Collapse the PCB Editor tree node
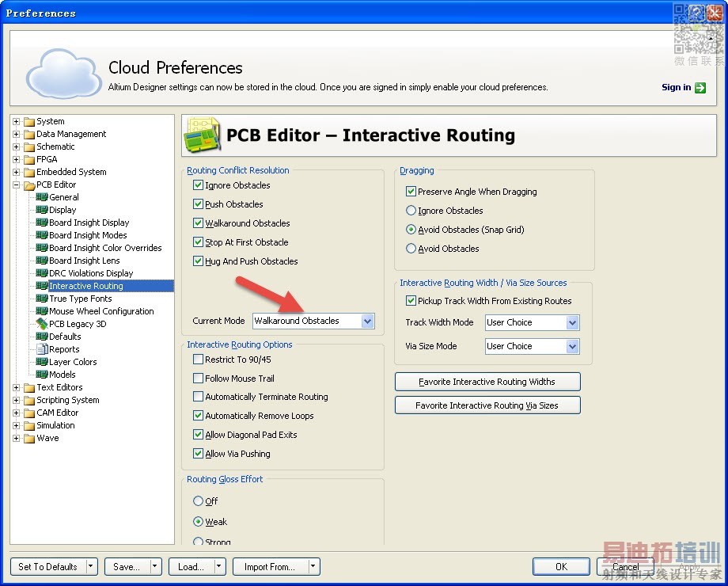This screenshot has height=586, width=728. point(17,185)
